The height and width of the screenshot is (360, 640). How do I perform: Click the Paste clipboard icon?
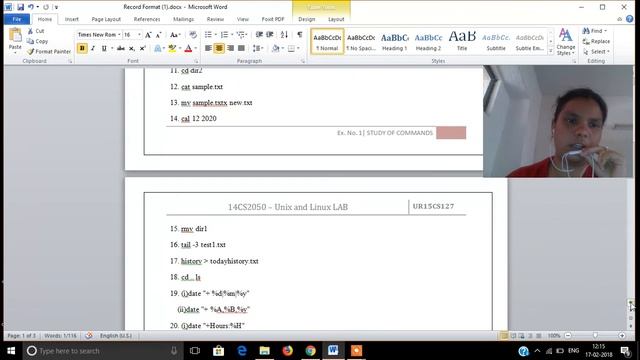15,36
